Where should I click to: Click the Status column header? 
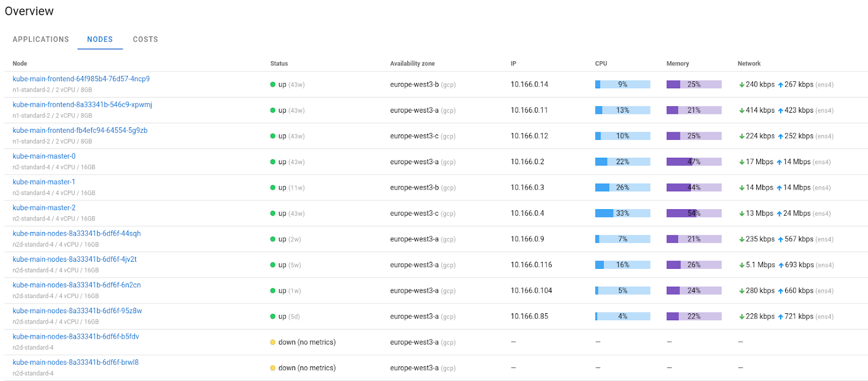(x=279, y=63)
